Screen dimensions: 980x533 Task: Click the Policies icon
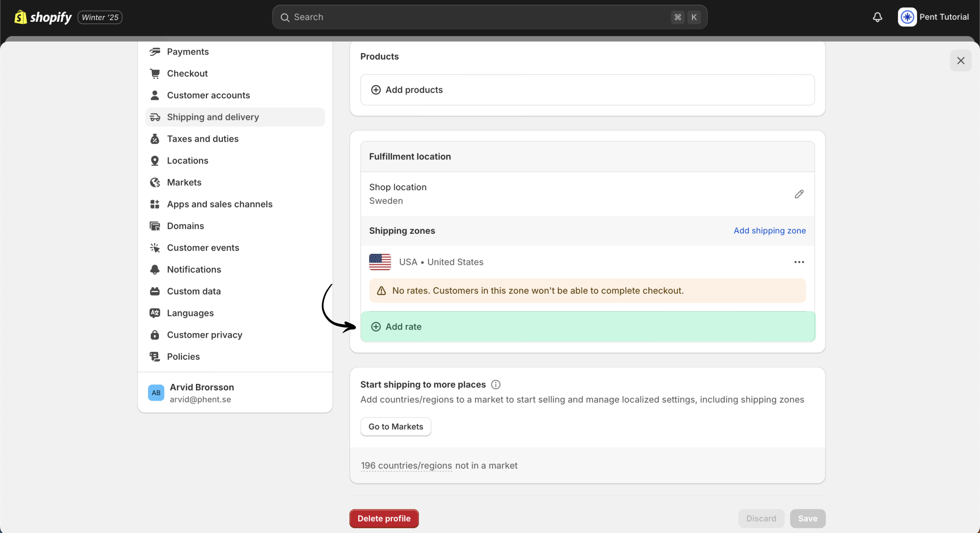point(155,357)
